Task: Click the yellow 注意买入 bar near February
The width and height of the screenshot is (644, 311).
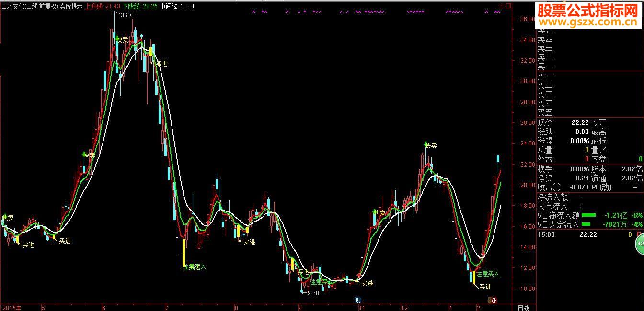Action: click(474, 277)
